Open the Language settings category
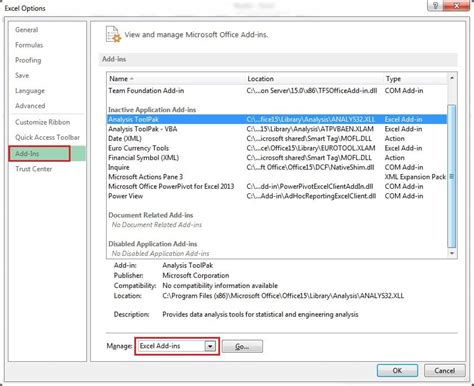 pyautogui.click(x=30, y=91)
